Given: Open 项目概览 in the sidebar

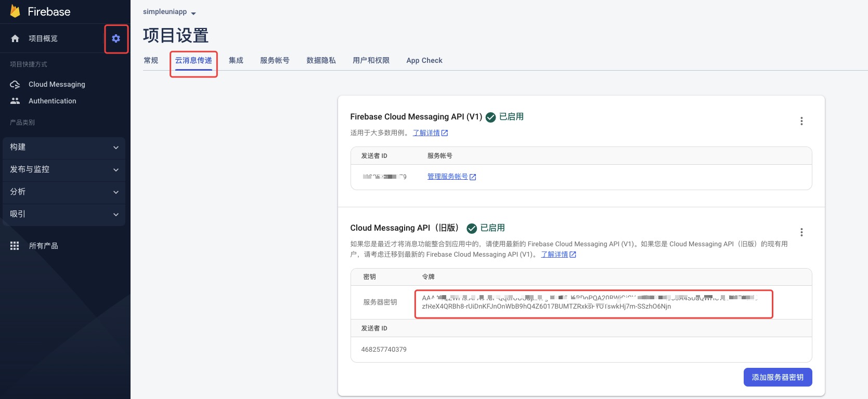Looking at the screenshot, I should coord(43,38).
